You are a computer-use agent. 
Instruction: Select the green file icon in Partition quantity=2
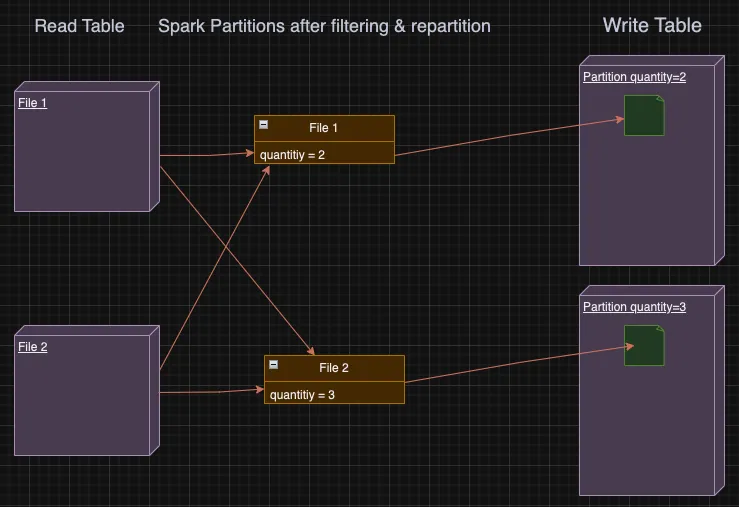tap(644, 115)
